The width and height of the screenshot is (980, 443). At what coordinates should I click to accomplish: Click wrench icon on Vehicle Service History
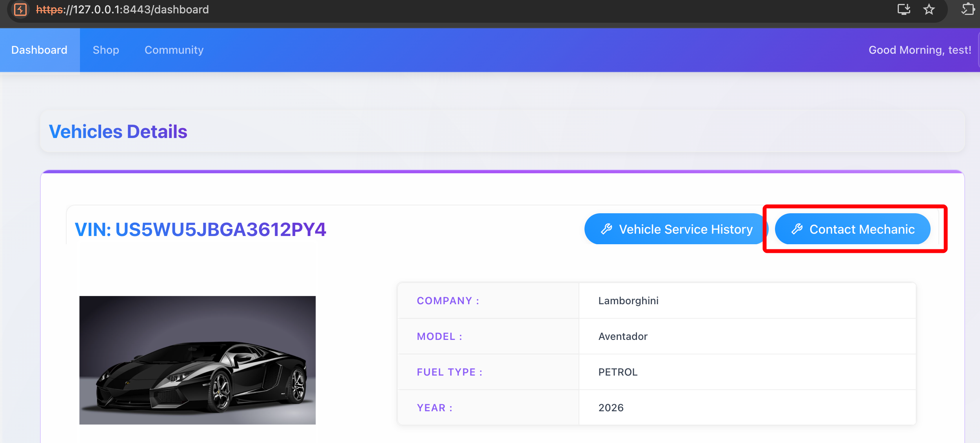coord(606,229)
